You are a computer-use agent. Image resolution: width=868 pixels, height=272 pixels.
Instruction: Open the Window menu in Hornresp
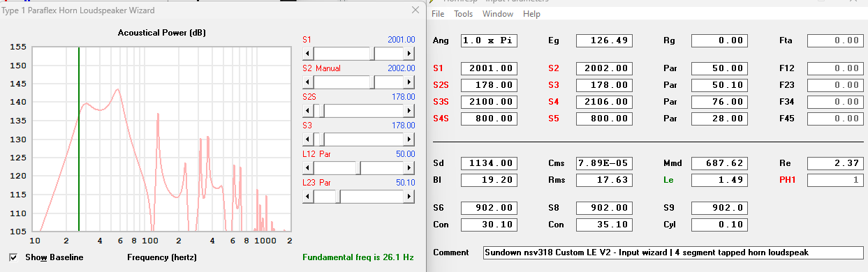(498, 14)
